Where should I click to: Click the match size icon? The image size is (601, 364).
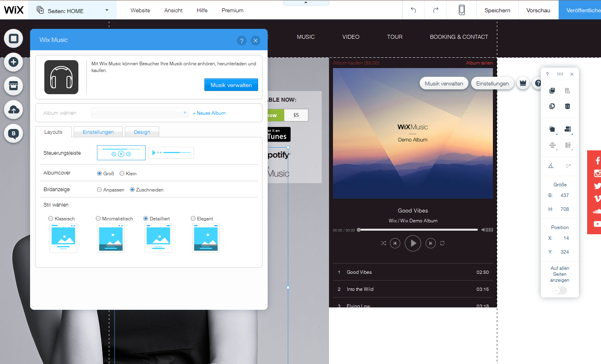568,146
